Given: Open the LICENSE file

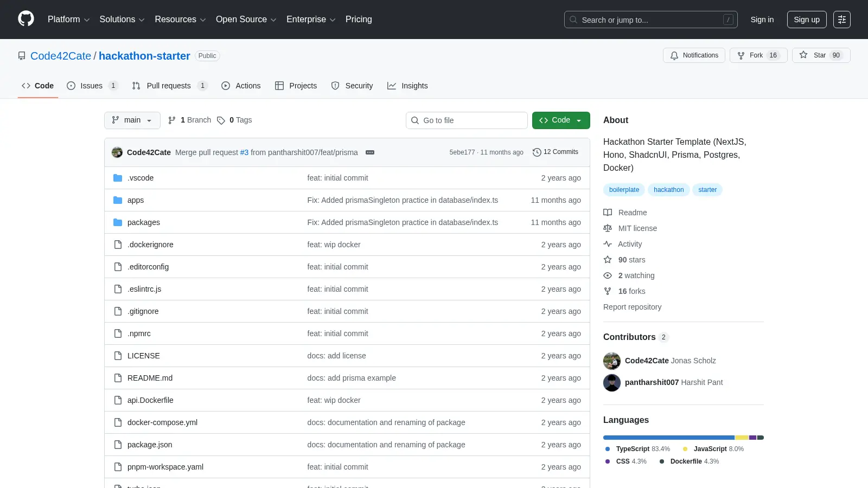Looking at the screenshot, I should point(144,356).
